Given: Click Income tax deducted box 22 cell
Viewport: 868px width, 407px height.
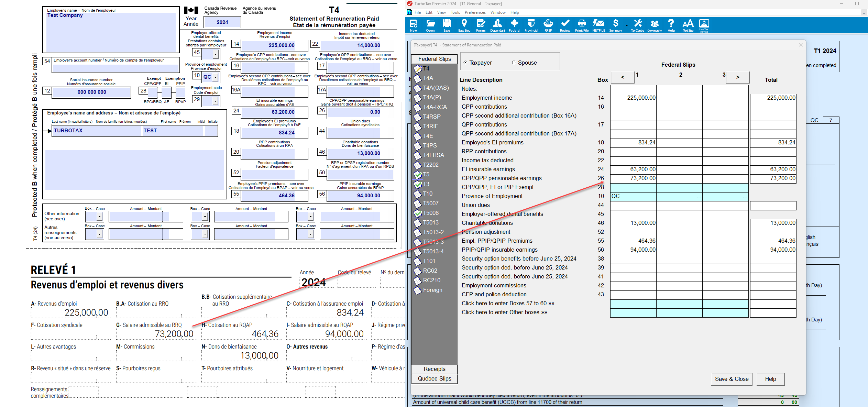Looking at the screenshot, I should pos(633,161).
